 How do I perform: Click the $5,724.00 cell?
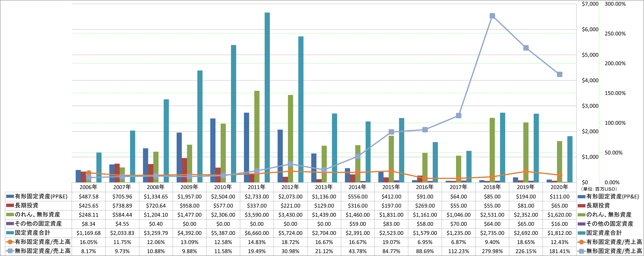(x=291, y=233)
